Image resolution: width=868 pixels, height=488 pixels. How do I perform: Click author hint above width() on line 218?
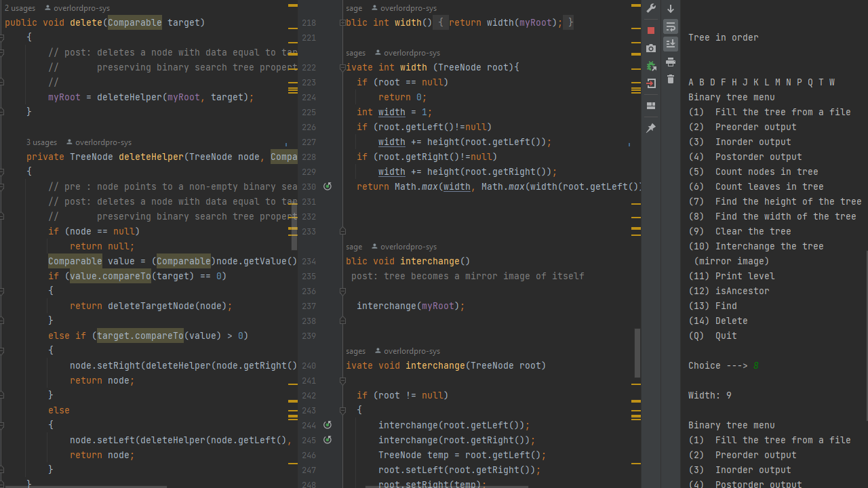tap(403, 8)
